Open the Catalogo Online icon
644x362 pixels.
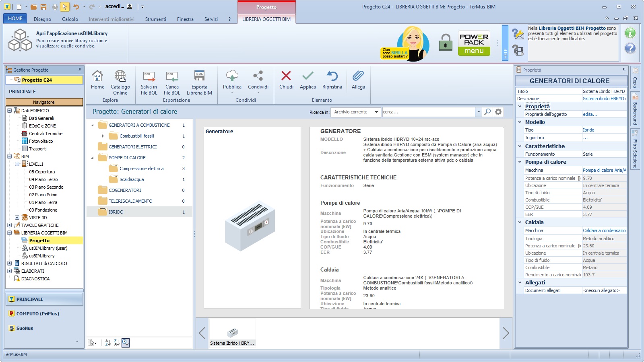(120, 76)
